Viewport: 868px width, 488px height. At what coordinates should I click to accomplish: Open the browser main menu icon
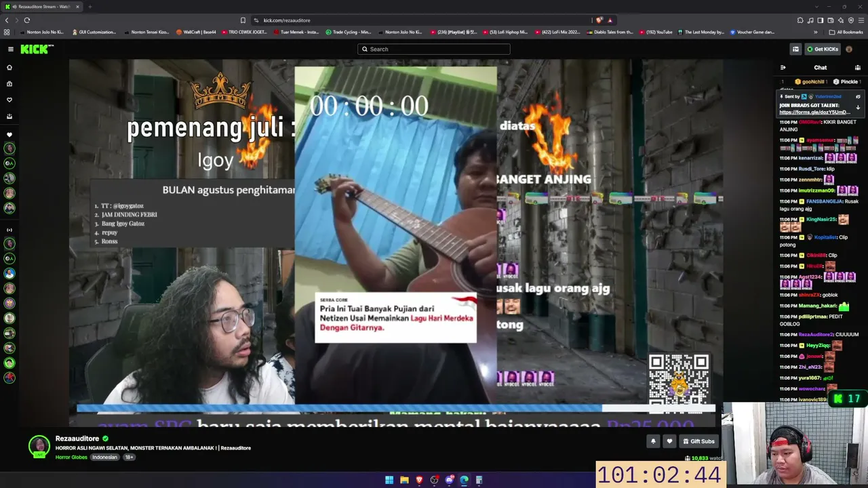[x=861, y=20]
